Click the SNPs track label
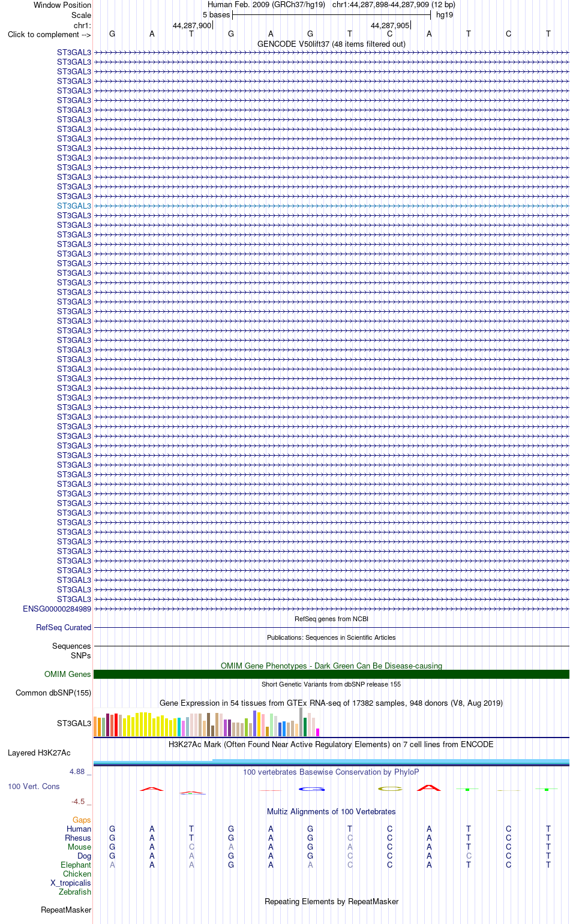This screenshot has width=570, height=924. click(x=80, y=655)
